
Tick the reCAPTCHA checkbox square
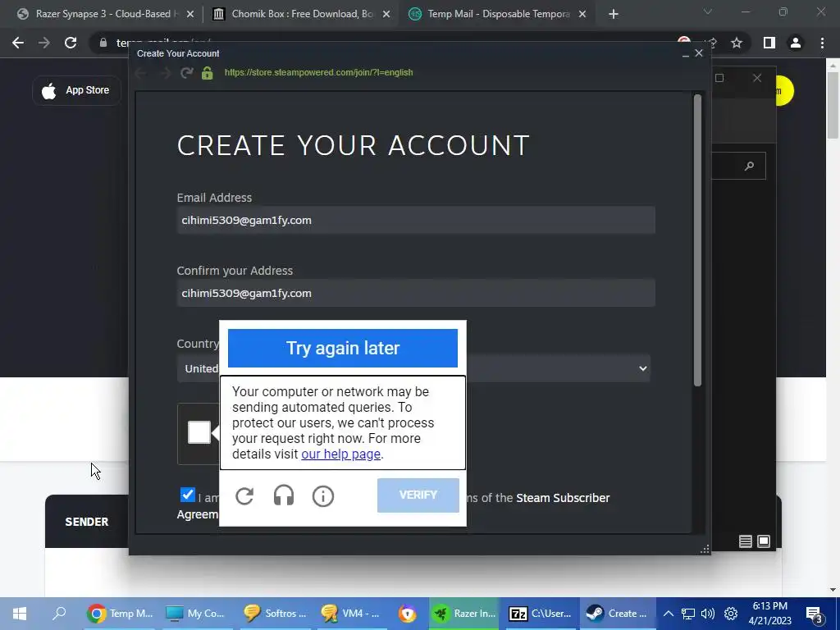pyautogui.click(x=199, y=432)
